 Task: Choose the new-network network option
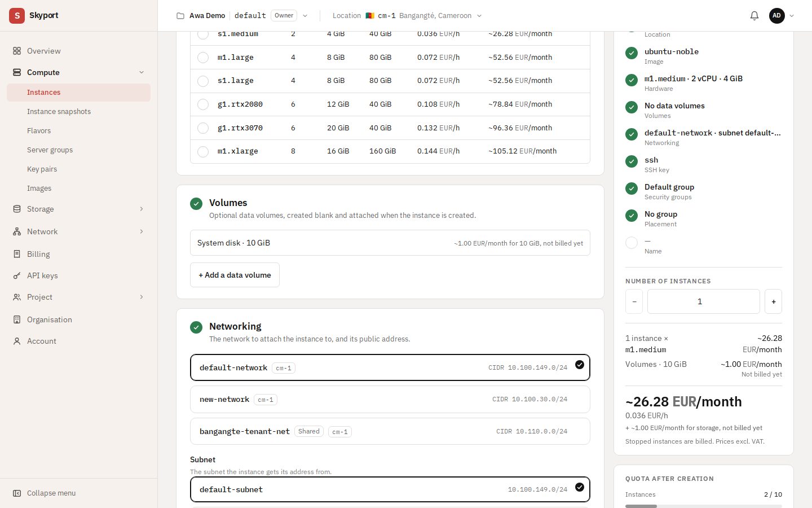pos(390,400)
